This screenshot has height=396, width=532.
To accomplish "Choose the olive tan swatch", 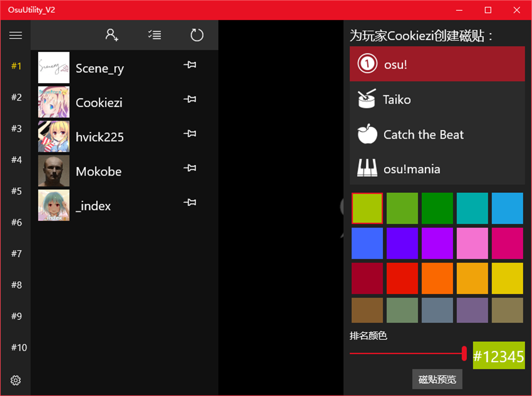I will point(507,310).
